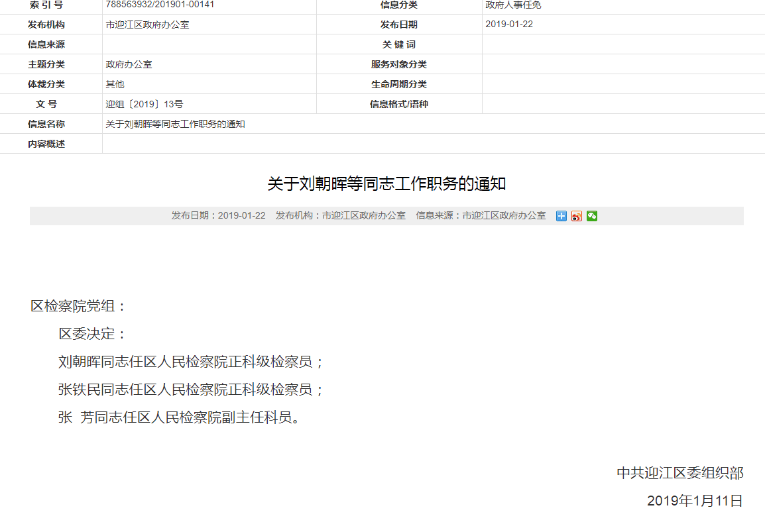Click the line about 张 芳同志
Screen dimensions: 765x532
point(179,417)
